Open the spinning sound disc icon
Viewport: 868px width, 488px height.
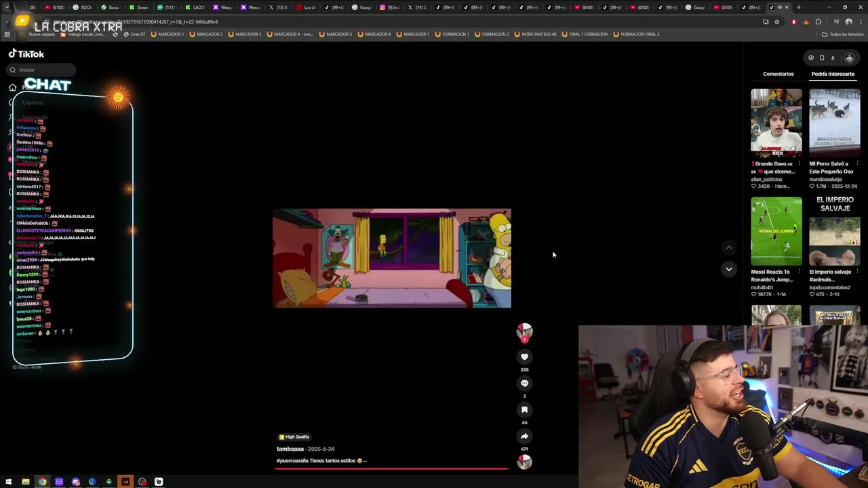(524, 462)
